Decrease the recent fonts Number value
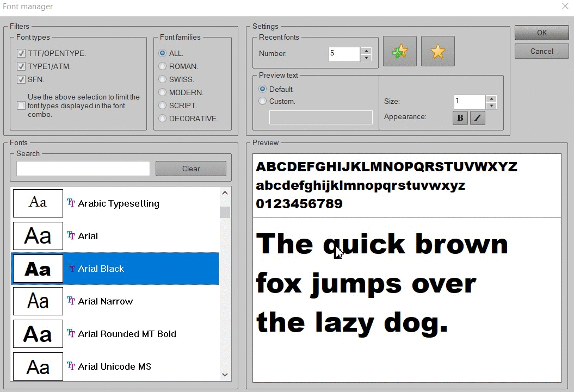 367,58
